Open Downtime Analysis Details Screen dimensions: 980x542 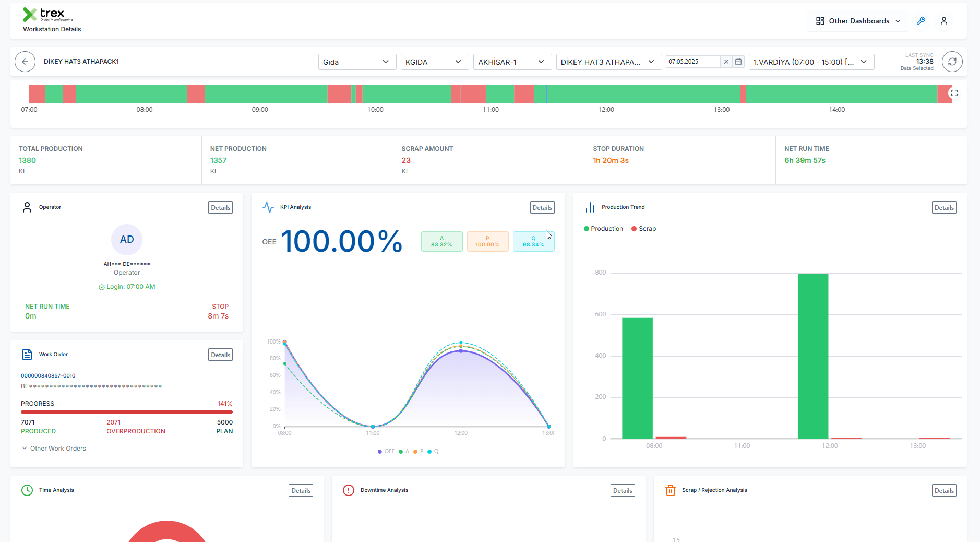[x=623, y=491]
